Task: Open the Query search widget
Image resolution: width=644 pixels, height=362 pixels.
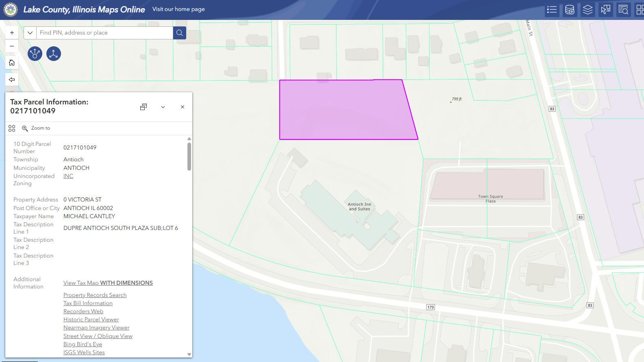Action: pos(623,10)
